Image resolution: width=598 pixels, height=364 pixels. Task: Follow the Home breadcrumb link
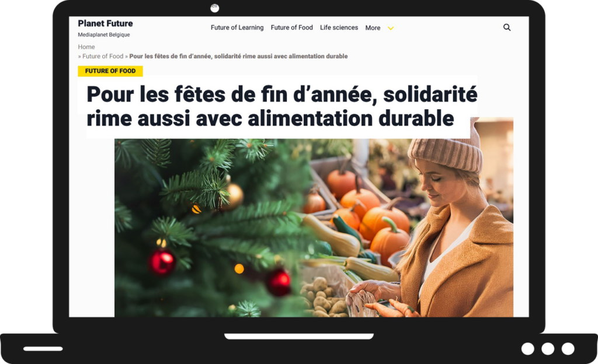86,47
